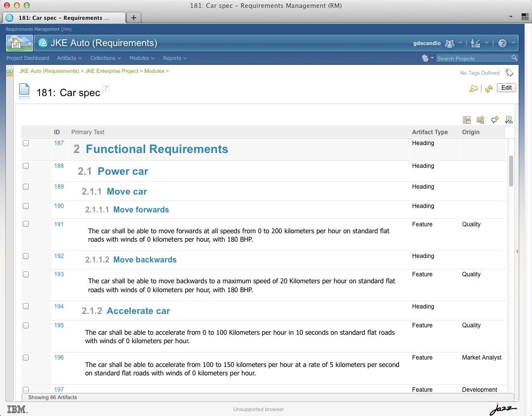Click the Search Projects field
Viewport: 532px width, 416px height.
(x=473, y=58)
